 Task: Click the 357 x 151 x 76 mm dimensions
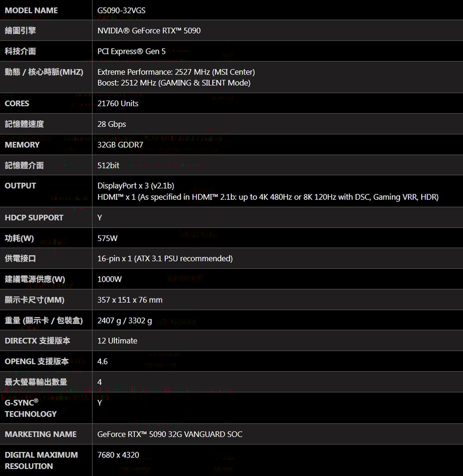[130, 300]
